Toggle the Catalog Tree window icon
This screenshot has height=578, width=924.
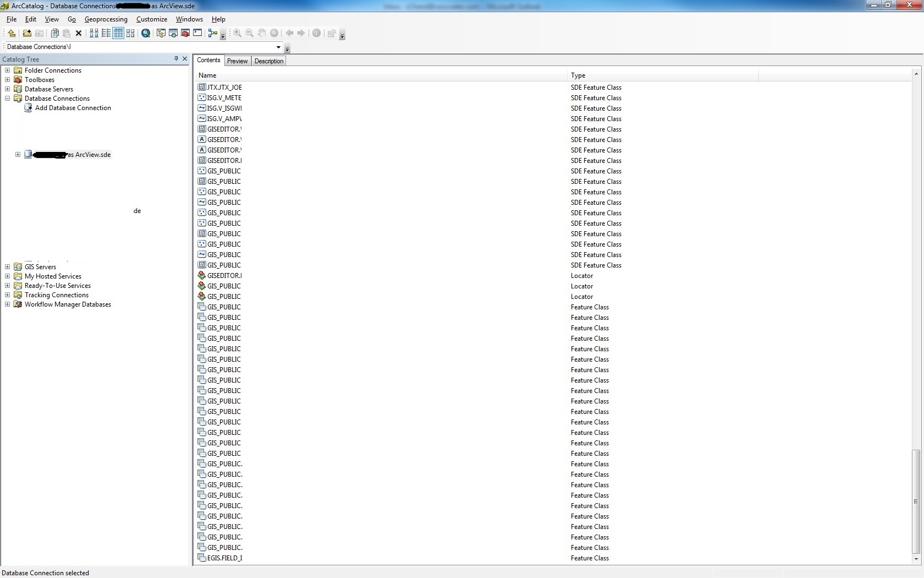coord(161,34)
